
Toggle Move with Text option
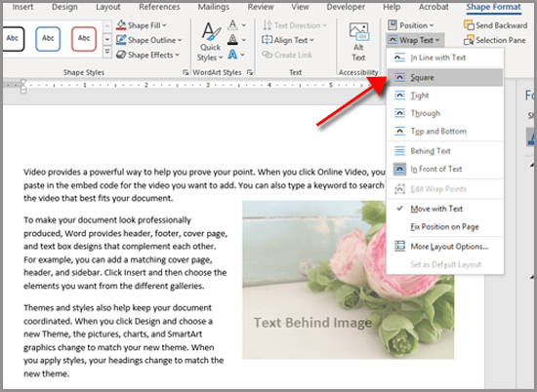coord(445,209)
